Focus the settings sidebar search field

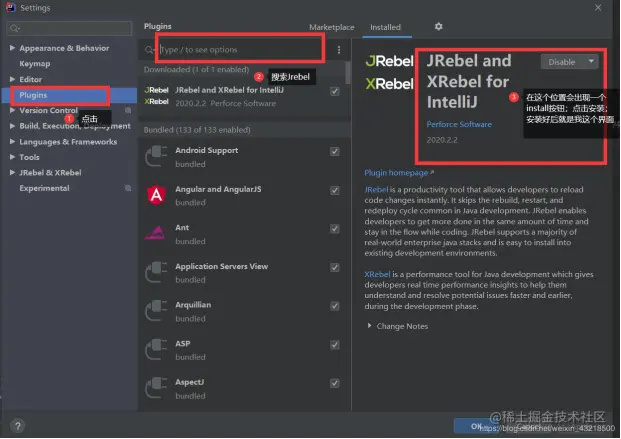coord(69,29)
